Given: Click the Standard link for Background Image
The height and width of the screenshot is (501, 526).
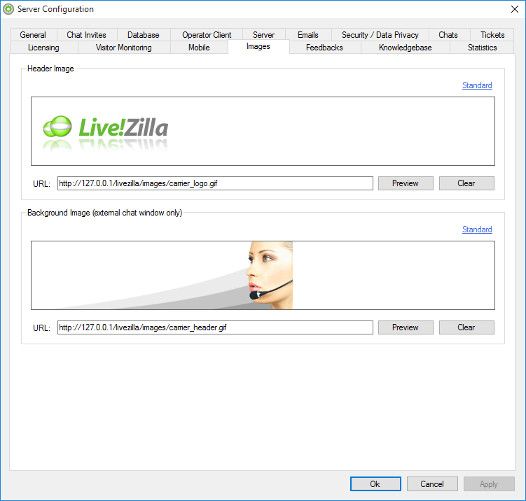Looking at the screenshot, I should [477, 229].
